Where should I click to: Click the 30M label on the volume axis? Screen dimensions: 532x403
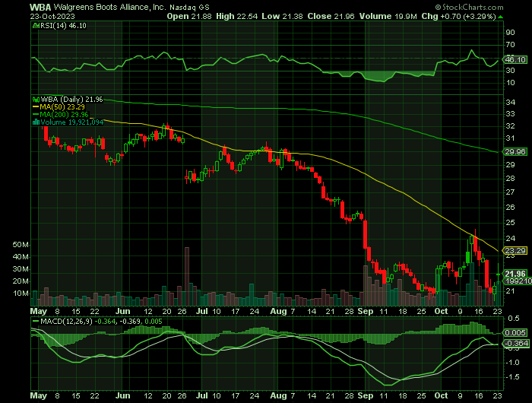pyautogui.click(x=21, y=269)
